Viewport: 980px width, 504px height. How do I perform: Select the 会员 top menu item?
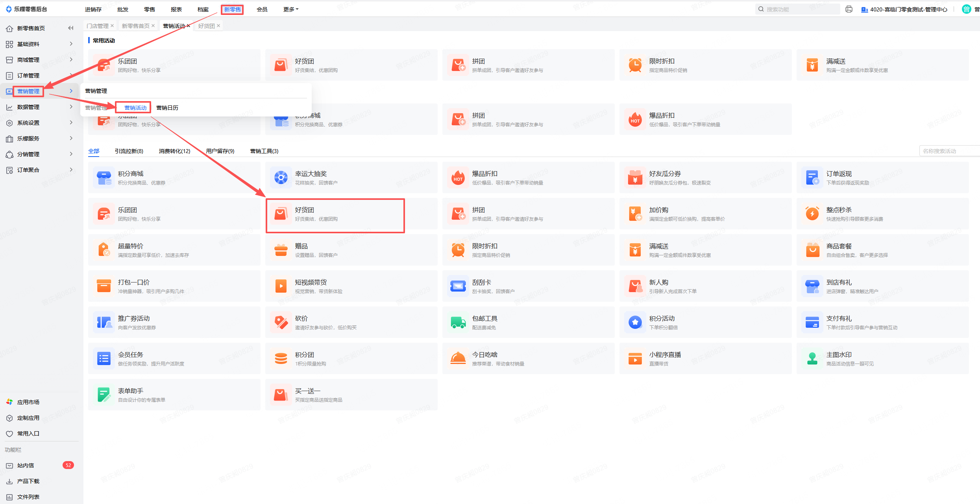(262, 9)
